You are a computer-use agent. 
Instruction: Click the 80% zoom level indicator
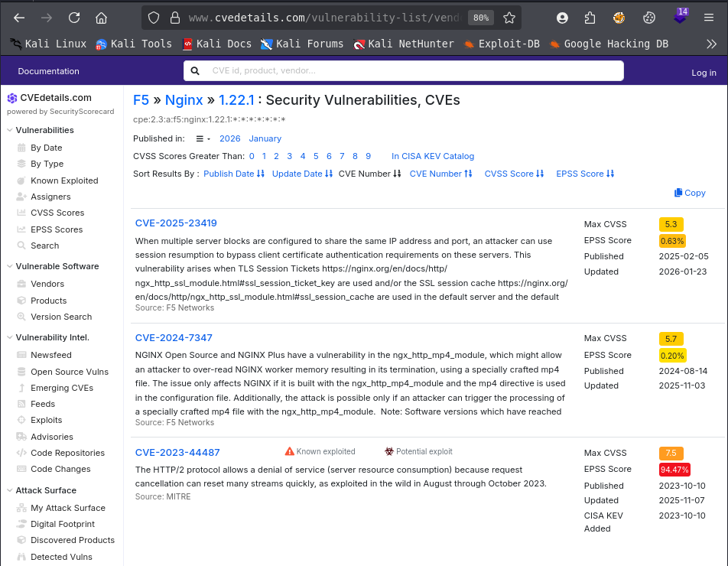480,18
